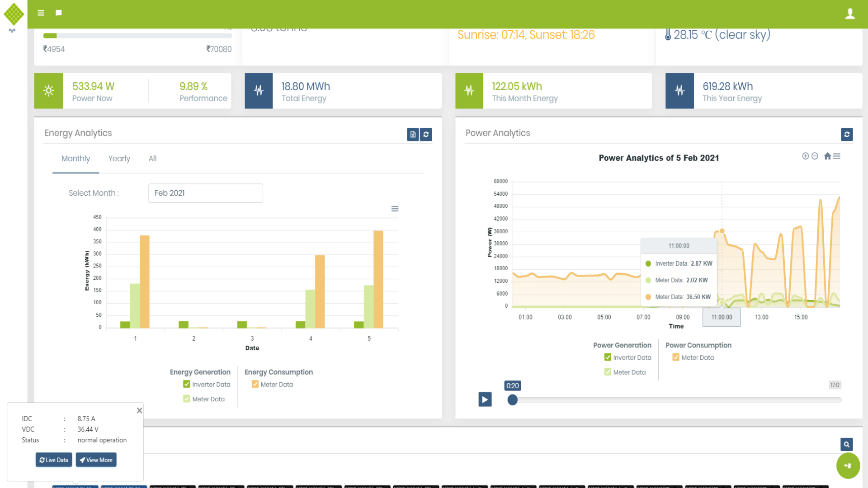Image resolution: width=868 pixels, height=488 pixels.
Task: Click the search icon button at bottom right
Action: [847, 444]
